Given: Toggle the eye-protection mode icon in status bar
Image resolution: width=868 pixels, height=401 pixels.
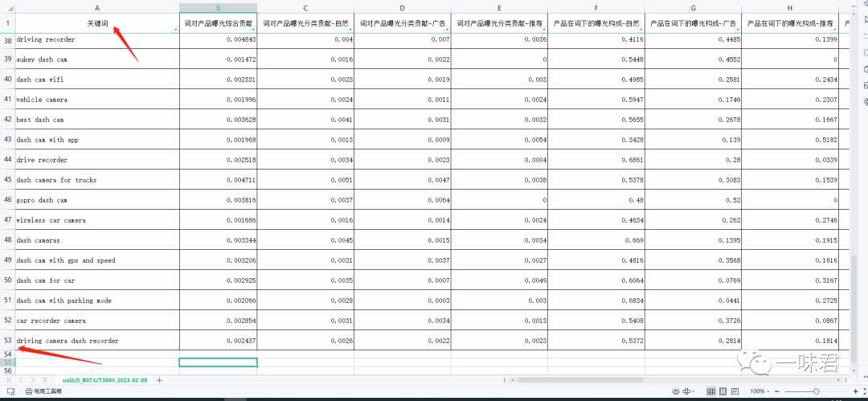Looking at the screenshot, I should [x=676, y=391].
